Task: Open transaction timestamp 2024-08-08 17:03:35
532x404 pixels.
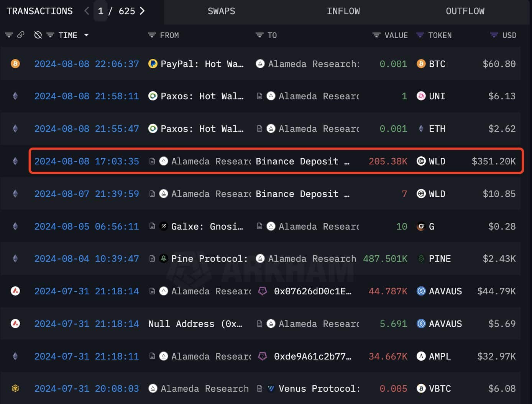Action: [x=87, y=161]
